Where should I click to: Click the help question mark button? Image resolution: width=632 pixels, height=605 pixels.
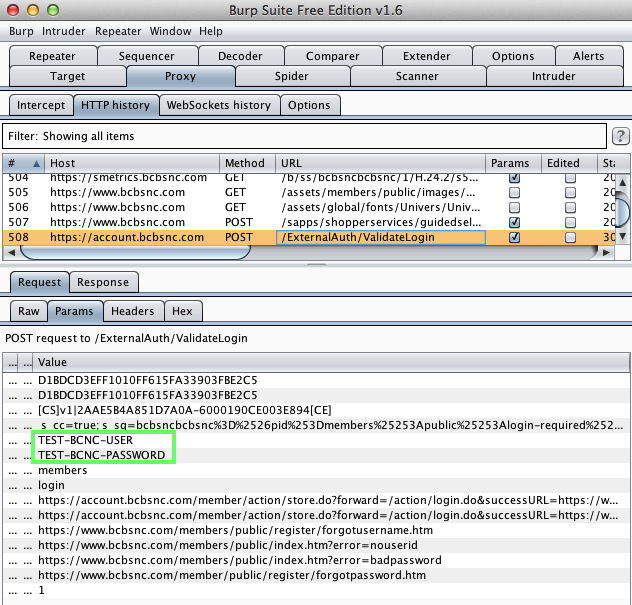620,136
